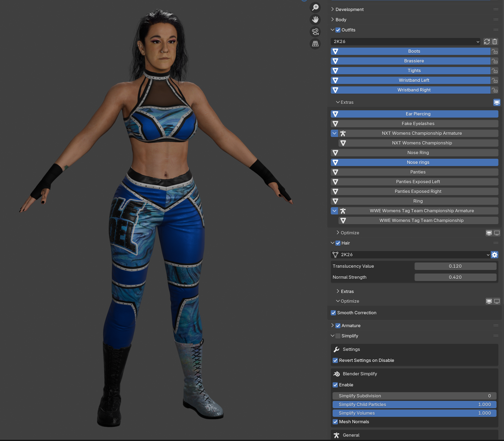Viewport: 504px width, 441px height.
Task: Toggle the Mesh Normals checkbox
Action: (x=335, y=422)
